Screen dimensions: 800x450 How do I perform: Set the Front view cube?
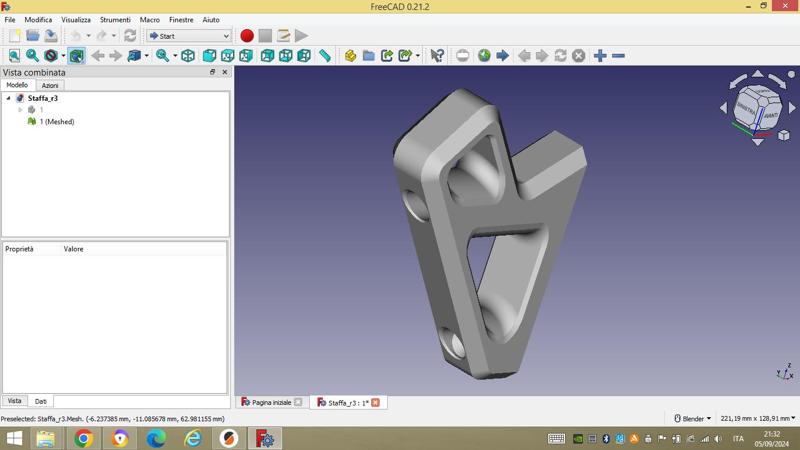click(x=209, y=56)
